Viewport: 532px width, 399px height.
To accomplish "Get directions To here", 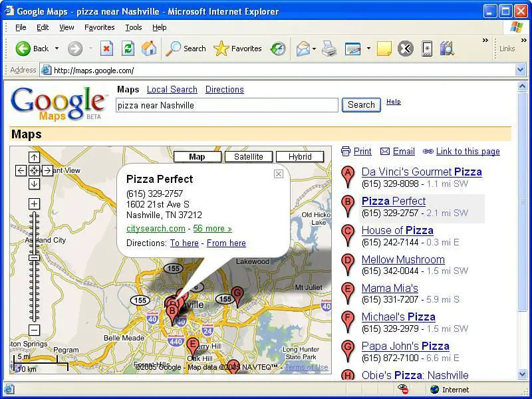I will pos(184,243).
